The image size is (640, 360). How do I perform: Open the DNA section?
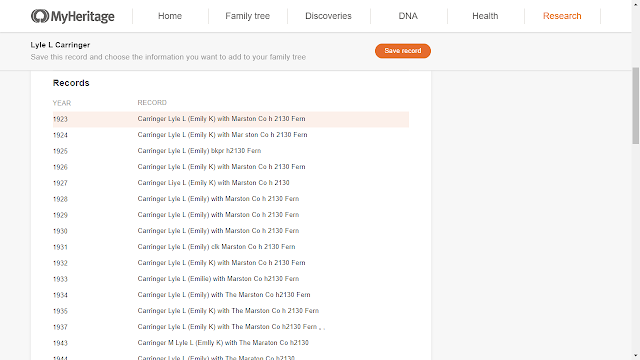pyautogui.click(x=408, y=16)
